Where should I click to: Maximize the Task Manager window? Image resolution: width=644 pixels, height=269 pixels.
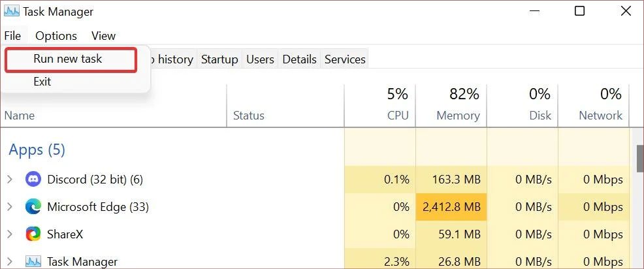[x=579, y=11]
